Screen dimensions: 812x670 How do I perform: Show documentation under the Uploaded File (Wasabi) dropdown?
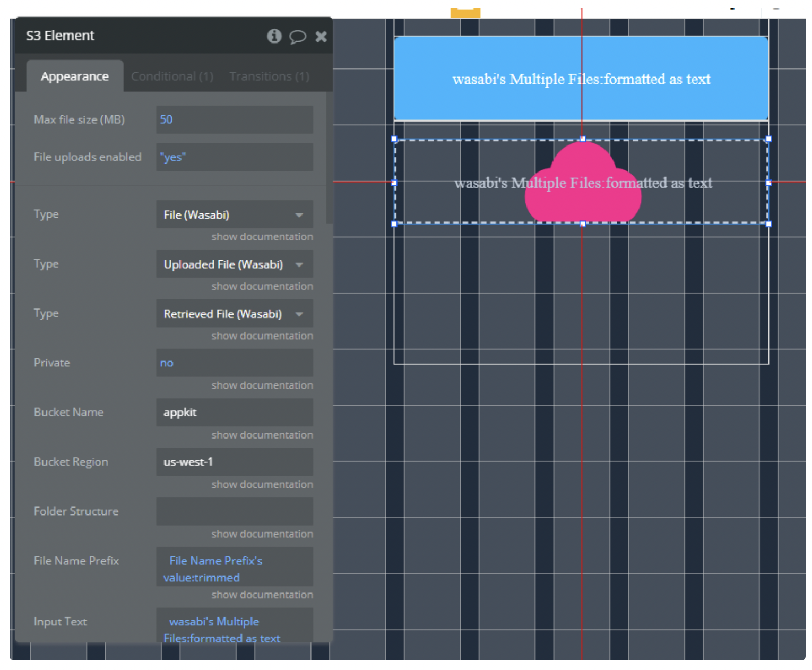[262, 286]
